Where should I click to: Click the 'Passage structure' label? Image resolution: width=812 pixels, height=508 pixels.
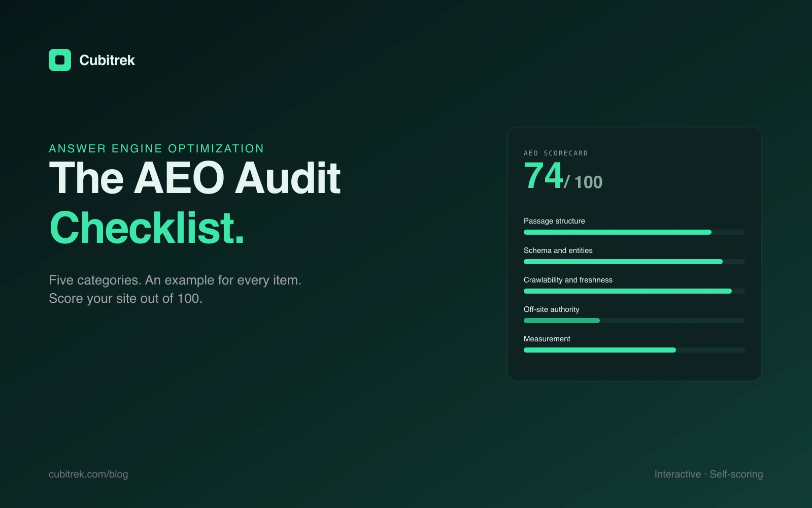pyautogui.click(x=554, y=221)
